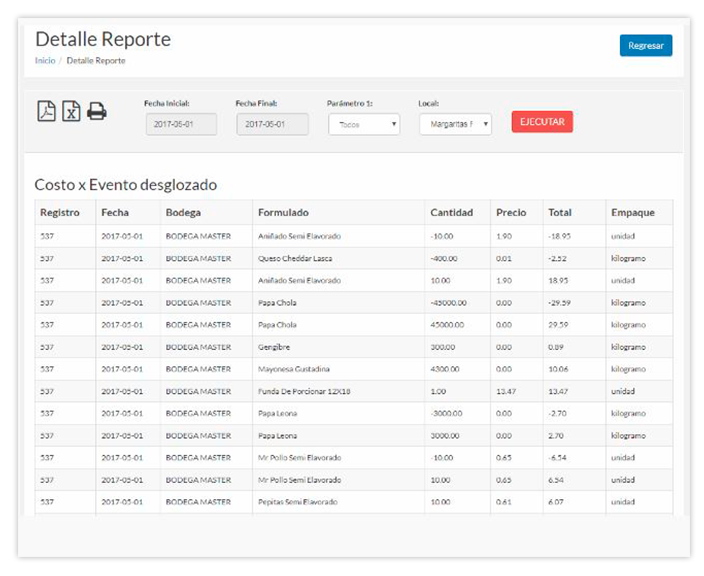Screen dimensions: 704x576
Task: Click the Fecha Inicial date field
Action: click(x=180, y=125)
